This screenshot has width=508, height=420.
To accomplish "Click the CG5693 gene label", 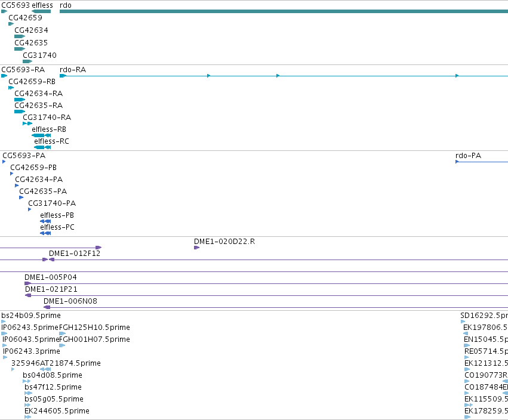I will (x=16, y=5).
